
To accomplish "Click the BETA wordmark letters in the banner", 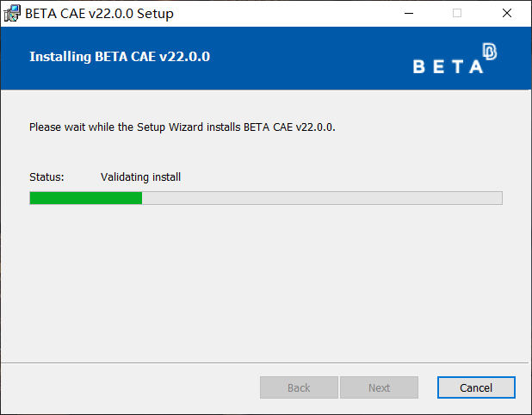I will [448, 67].
